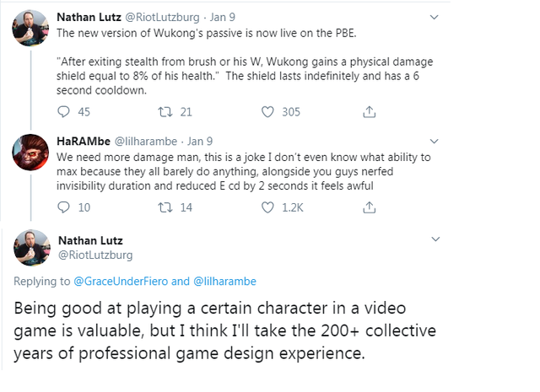Reply to HaRAMbe's tweet
The width and height of the screenshot is (540, 392).
66,207
